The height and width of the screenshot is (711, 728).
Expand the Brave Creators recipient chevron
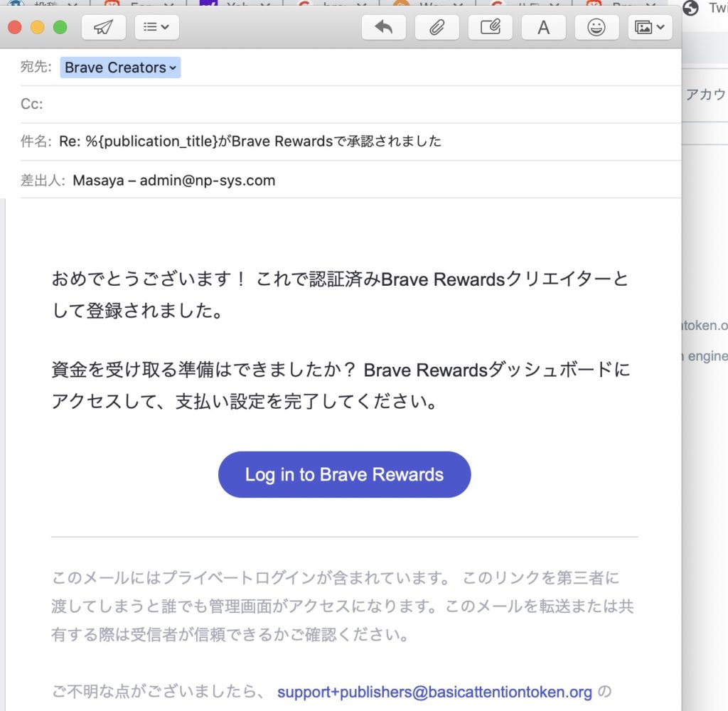click(173, 68)
